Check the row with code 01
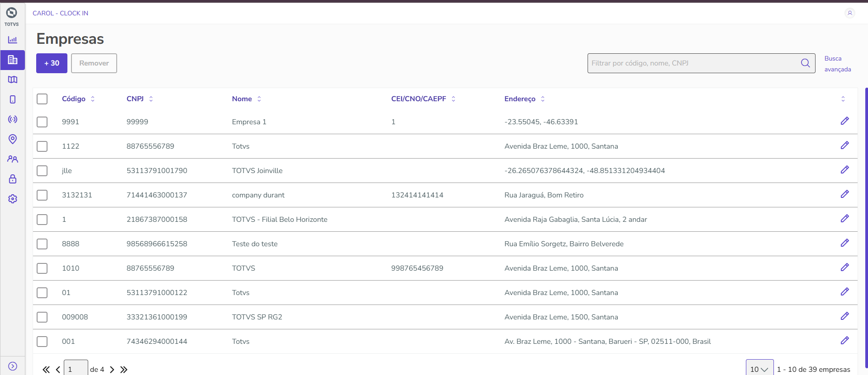Screen dimensions: 868x375 pyautogui.click(x=42, y=293)
